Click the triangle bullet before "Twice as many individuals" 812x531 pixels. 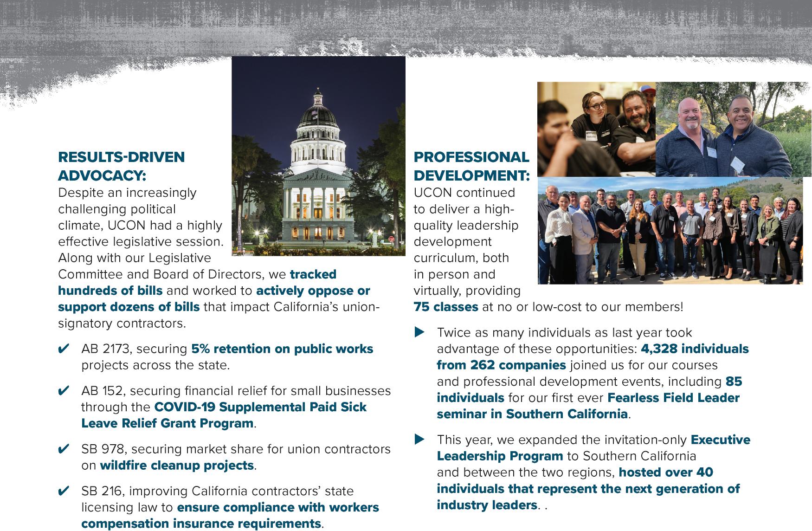[419, 332]
